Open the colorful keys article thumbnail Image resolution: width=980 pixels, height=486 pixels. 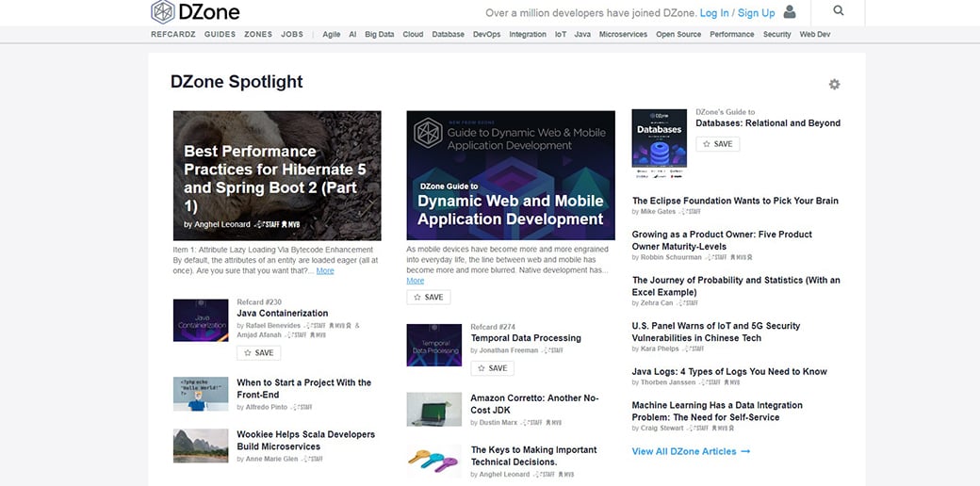tap(434, 461)
